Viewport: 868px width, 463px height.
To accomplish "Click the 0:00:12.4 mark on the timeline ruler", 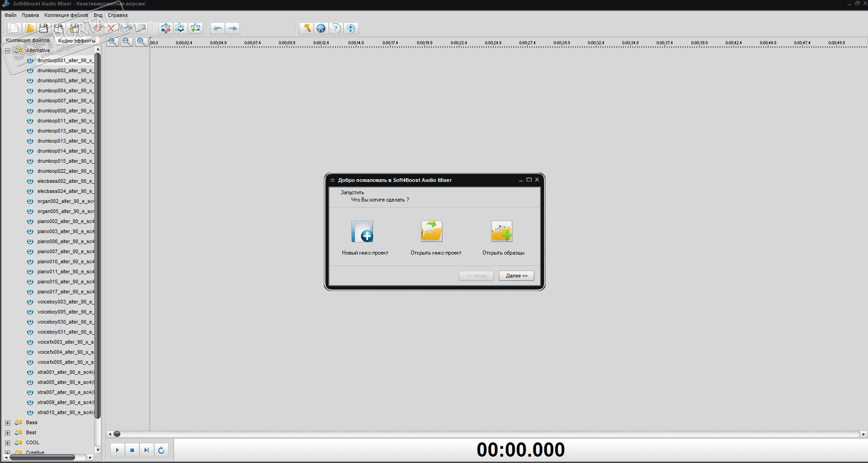I will point(321,43).
